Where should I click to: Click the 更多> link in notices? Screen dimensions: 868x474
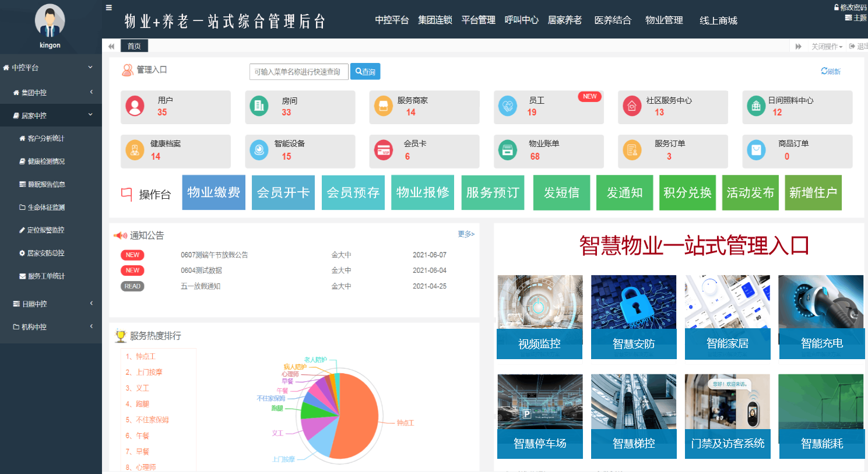[x=466, y=234]
